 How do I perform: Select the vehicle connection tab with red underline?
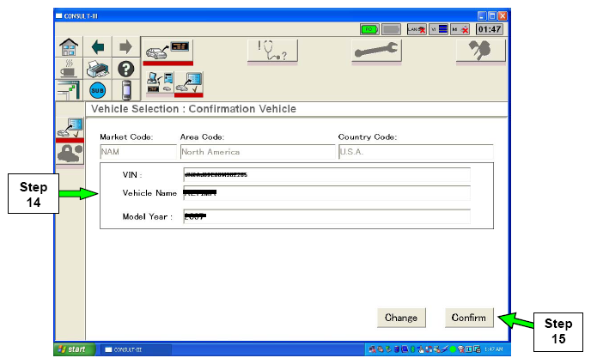(x=167, y=50)
